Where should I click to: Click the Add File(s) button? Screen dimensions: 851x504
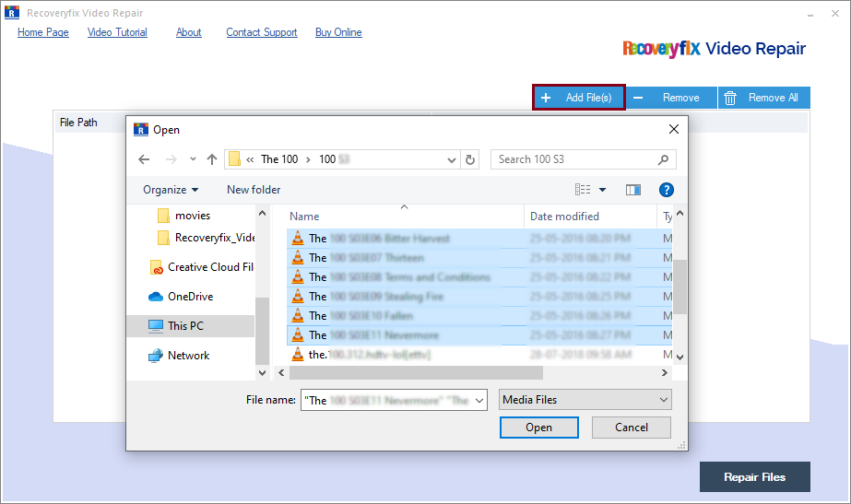(x=578, y=98)
